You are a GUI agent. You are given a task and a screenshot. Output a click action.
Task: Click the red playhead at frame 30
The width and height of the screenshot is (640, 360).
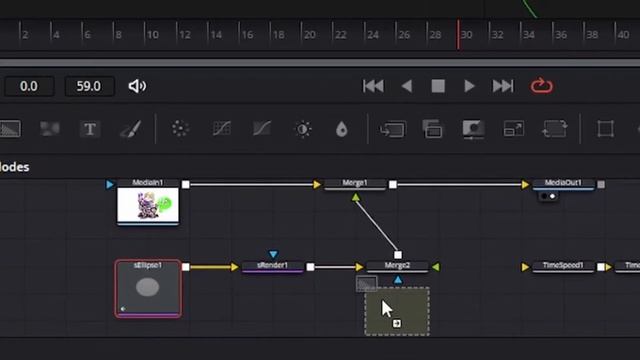[x=458, y=35]
